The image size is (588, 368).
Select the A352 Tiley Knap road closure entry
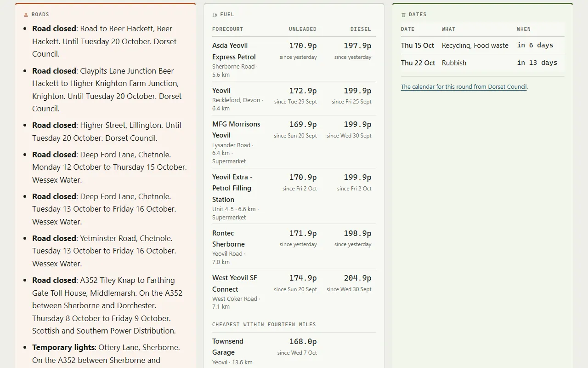pyautogui.click(x=110, y=305)
